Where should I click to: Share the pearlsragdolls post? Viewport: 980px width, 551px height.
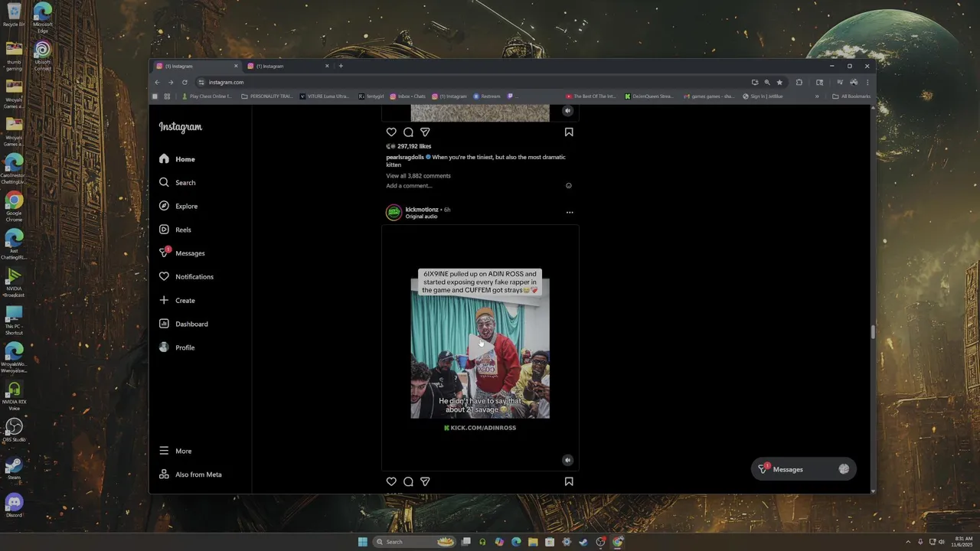[x=425, y=132]
